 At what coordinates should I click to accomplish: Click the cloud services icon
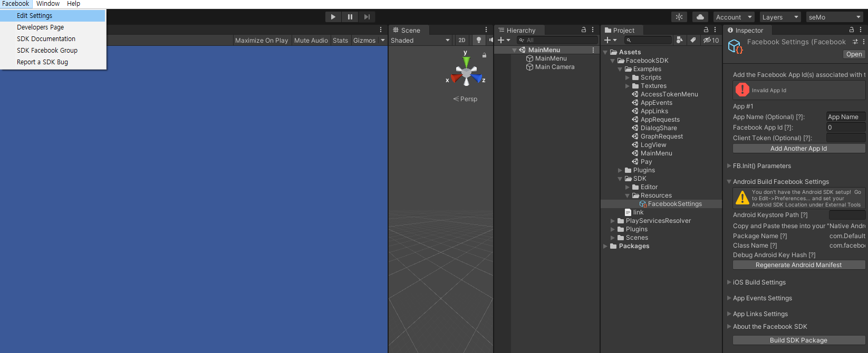(x=700, y=17)
